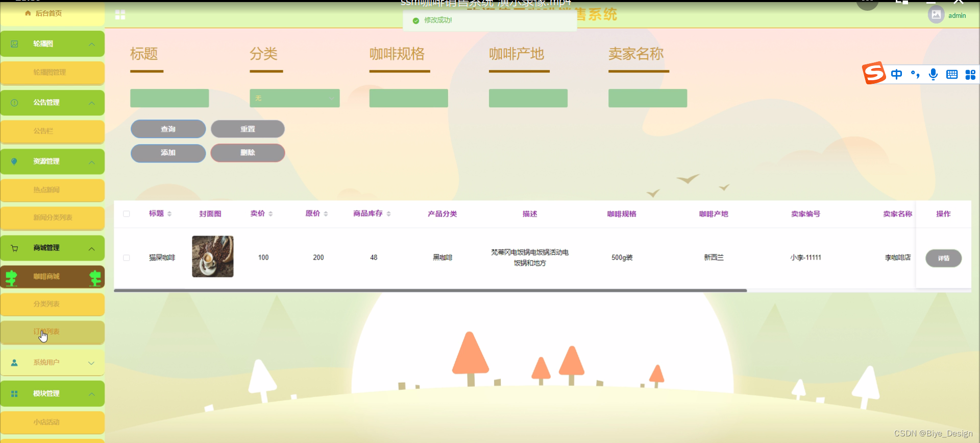Click the 系统用户 person icon

14,363
